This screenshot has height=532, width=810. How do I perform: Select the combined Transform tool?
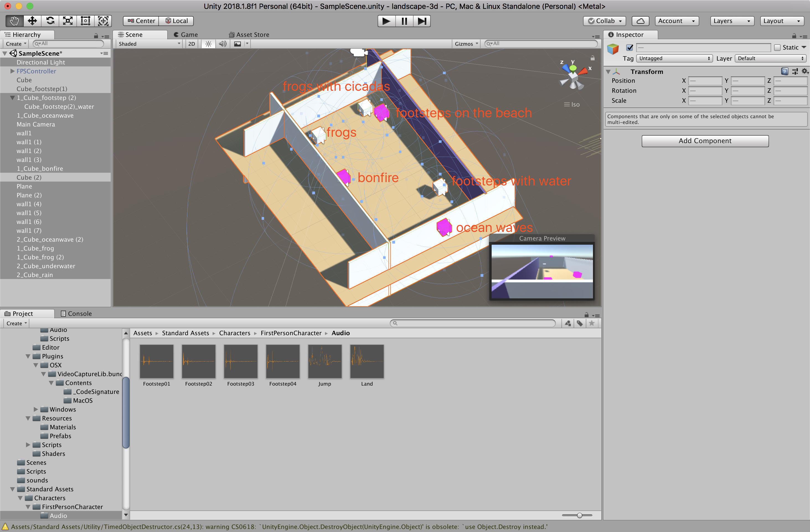[103, 21]
